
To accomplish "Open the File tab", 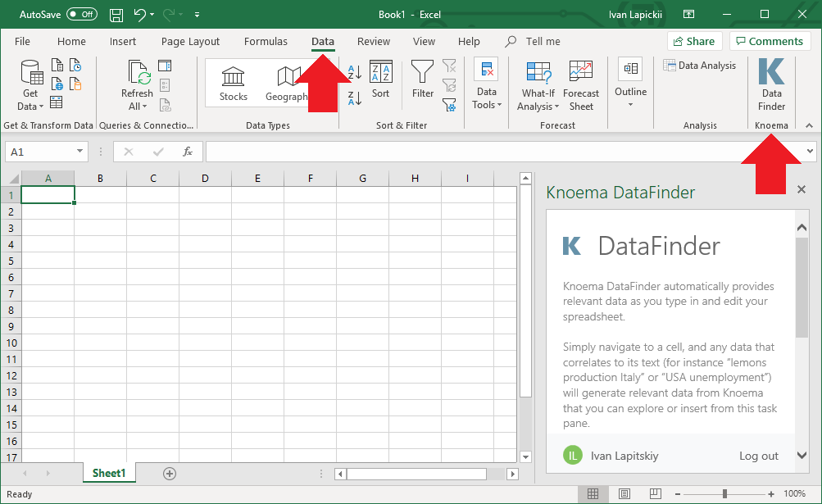I will point(23,42).
